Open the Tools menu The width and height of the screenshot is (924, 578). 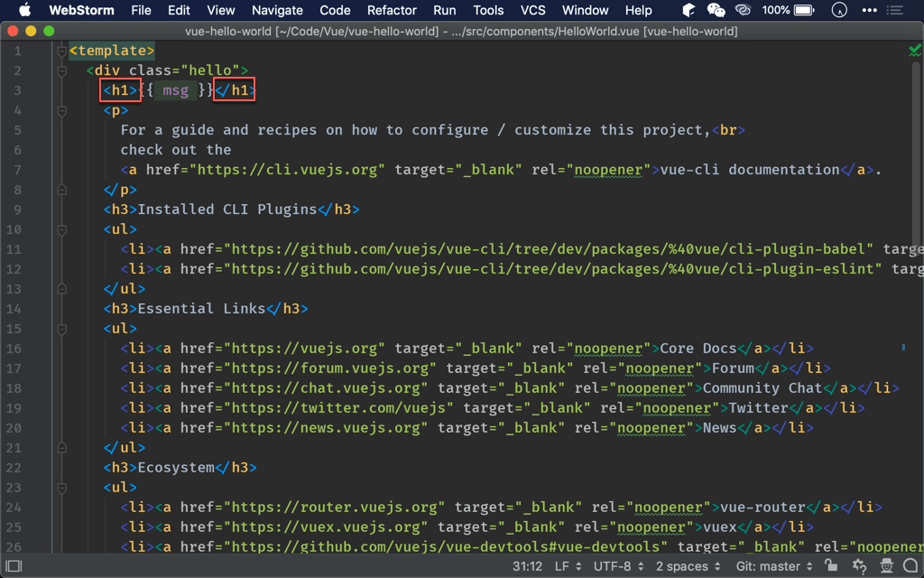pyautogui.click(x=488, y=10)
